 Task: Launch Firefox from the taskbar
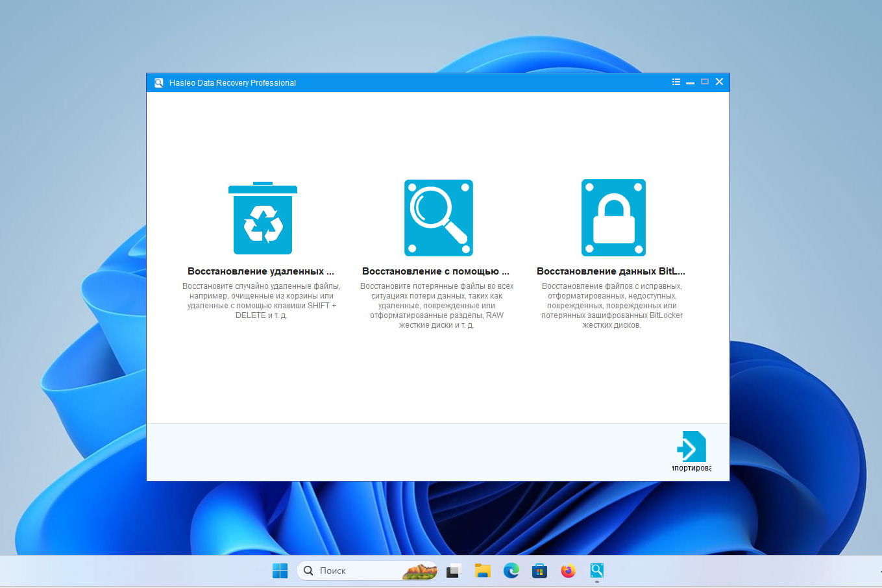tap(568, 570)
